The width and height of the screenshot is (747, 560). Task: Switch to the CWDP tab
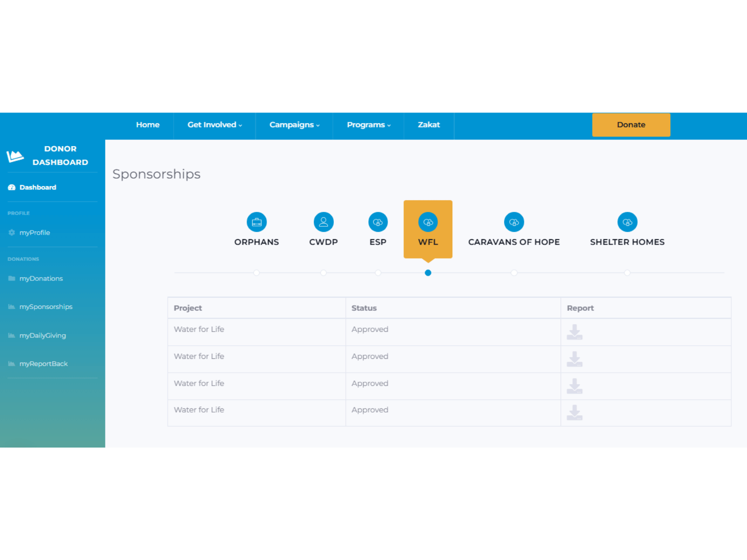click(x=324, y=242)
